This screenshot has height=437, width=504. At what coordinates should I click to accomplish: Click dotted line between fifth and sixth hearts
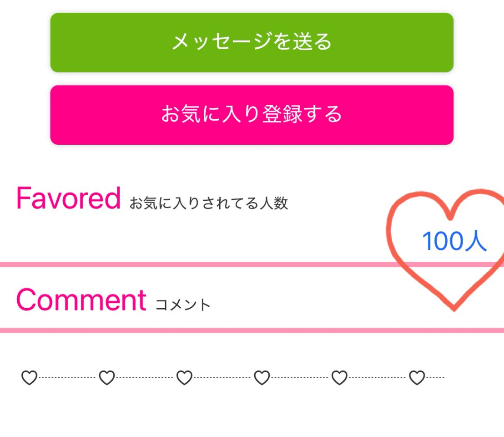pos(378,377)
